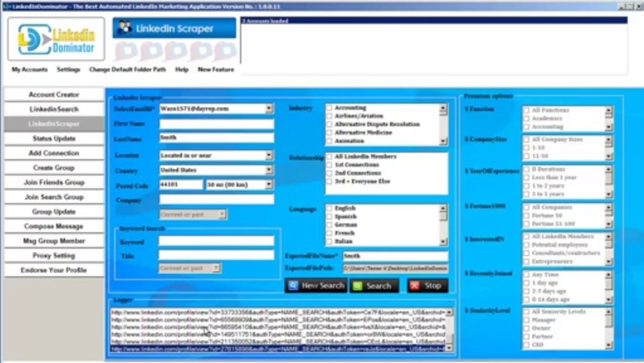The height and width of the screenshot is (363, 644).
Task: Check the Manager seniority checkbox
Action: tap(526, 320)
